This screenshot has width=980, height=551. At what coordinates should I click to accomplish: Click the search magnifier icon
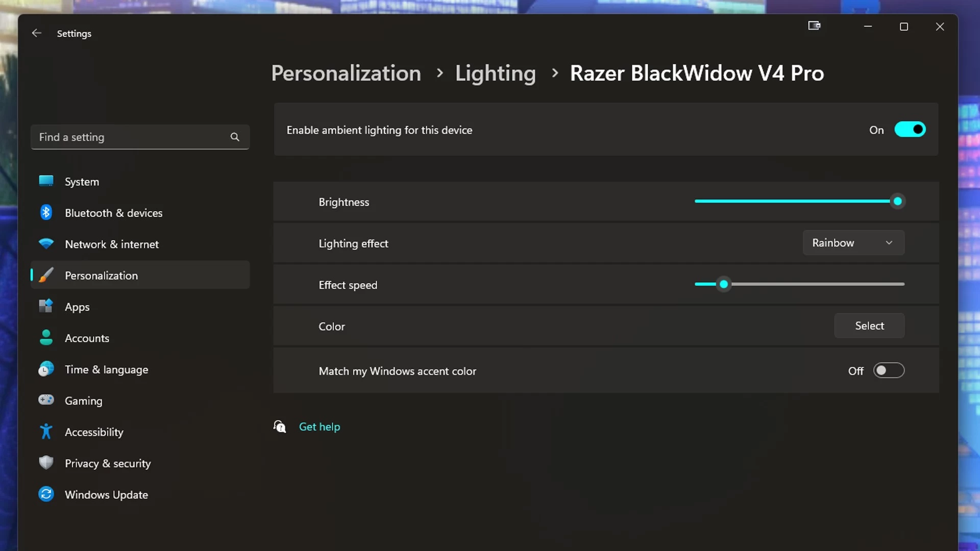click(x=235, y=137)
